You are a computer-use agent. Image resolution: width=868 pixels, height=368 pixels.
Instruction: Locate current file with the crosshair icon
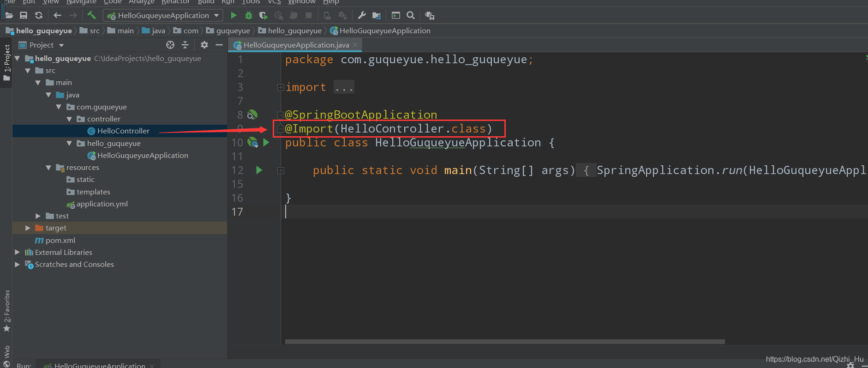pos(170,45)
